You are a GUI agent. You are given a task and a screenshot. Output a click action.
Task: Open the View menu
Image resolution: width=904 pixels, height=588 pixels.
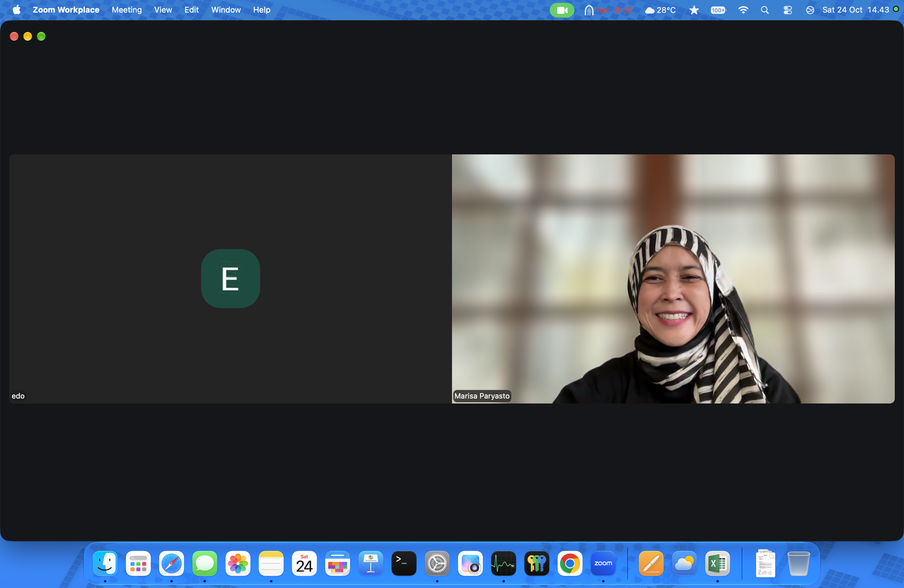[163, 10]
